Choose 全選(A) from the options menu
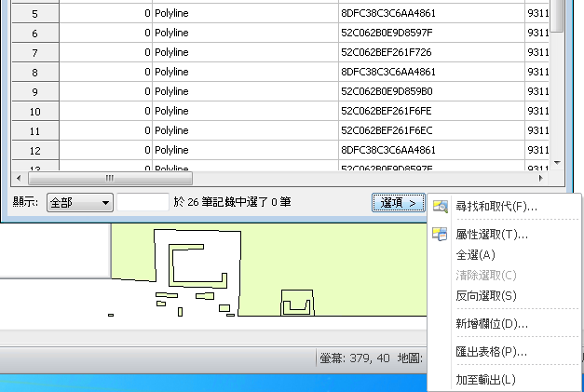The image size is (584, 392). [475, 255]
